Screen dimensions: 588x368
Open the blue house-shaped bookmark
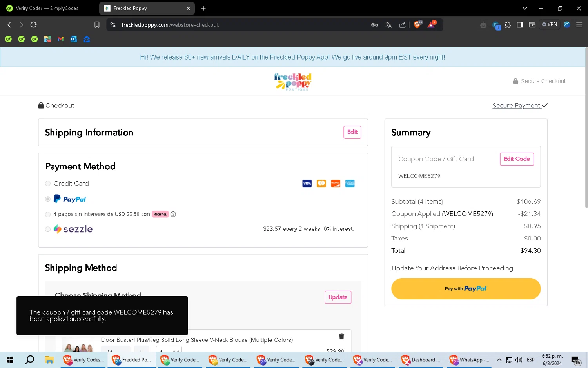87,39
